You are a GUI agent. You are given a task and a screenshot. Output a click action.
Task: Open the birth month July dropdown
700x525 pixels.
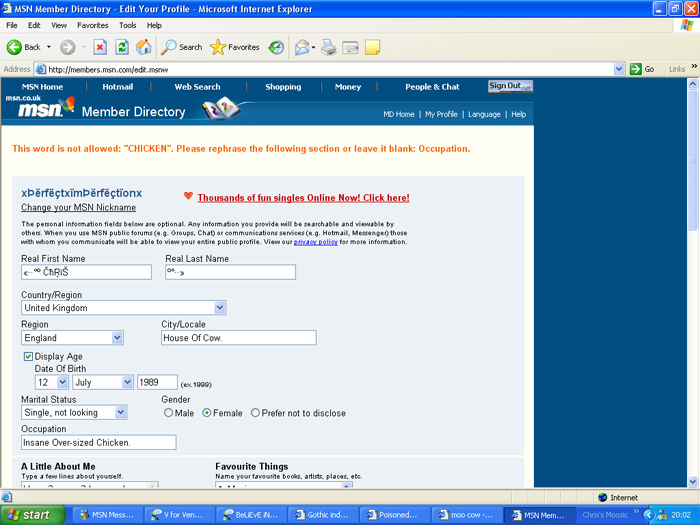pyautogui.click(x=127, y=382)
